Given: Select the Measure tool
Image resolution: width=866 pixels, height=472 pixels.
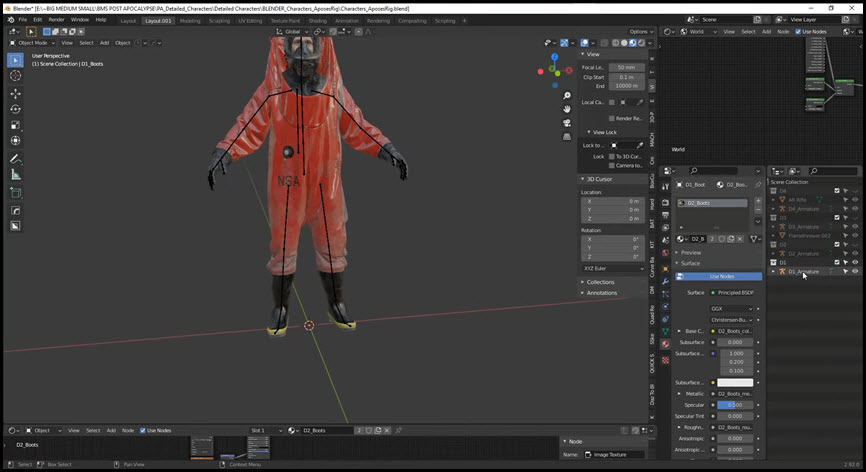Looking at the screenshot, I should click(x=15, y=175).
